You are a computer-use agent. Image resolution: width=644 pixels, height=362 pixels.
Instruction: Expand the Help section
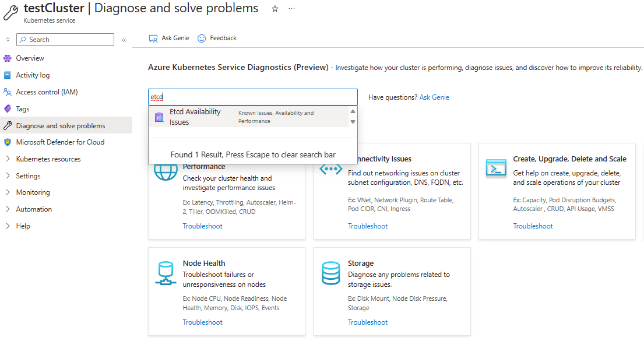(x=8, y=226)
